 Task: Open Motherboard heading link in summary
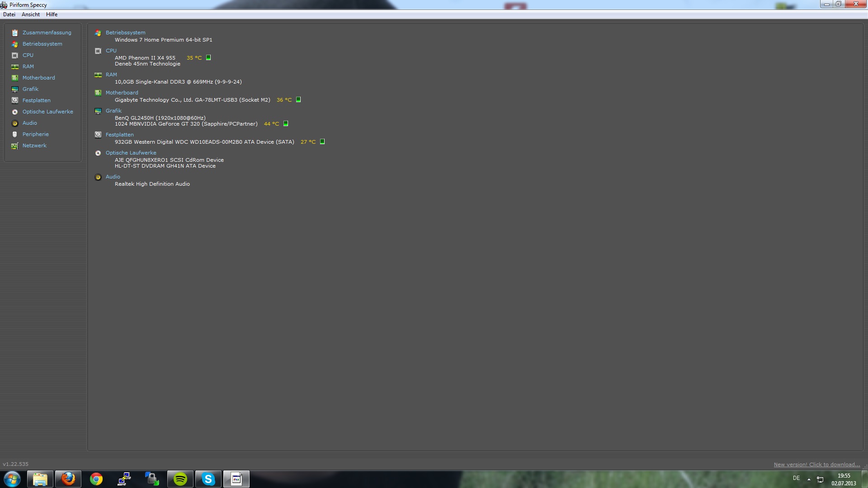[122, 93]
